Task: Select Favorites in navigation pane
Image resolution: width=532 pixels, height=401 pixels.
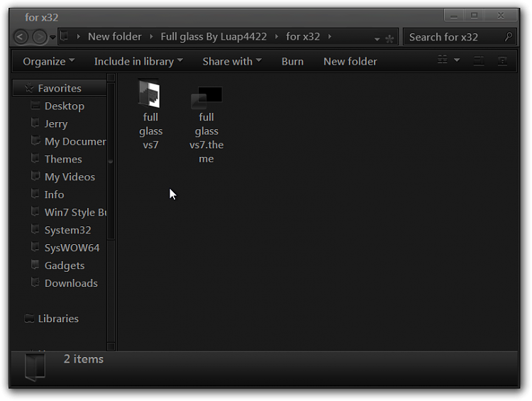Action: [x=60, y=88]
